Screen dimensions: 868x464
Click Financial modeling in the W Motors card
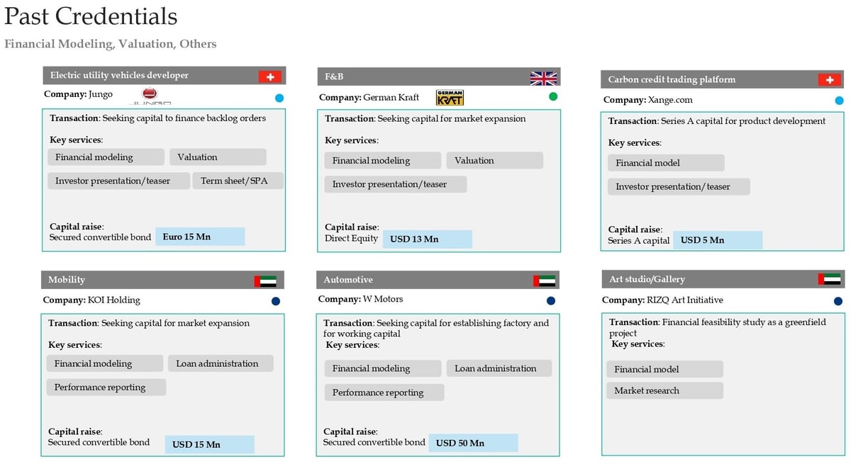[383, 368]
